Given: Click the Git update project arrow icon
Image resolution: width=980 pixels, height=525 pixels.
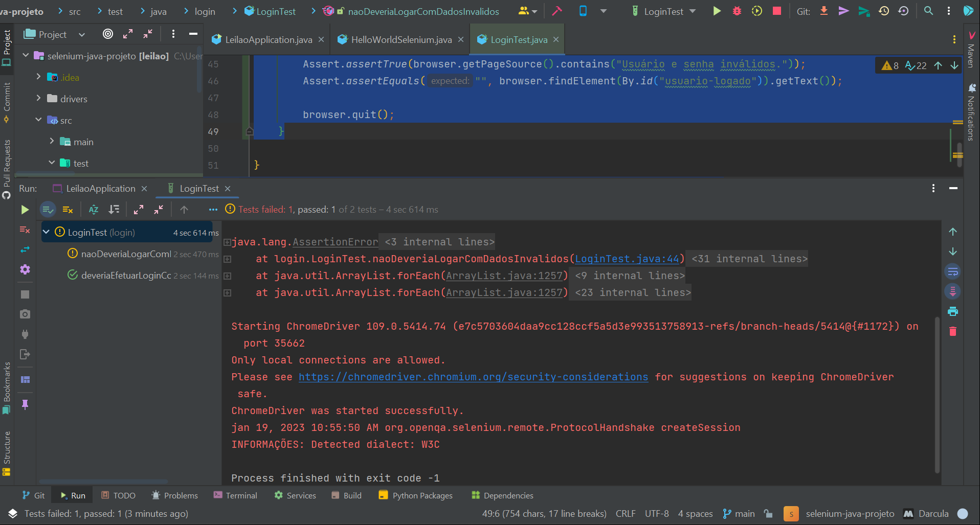Looking at the screenshot, I should pyautogui.click(x=823, y=11).
